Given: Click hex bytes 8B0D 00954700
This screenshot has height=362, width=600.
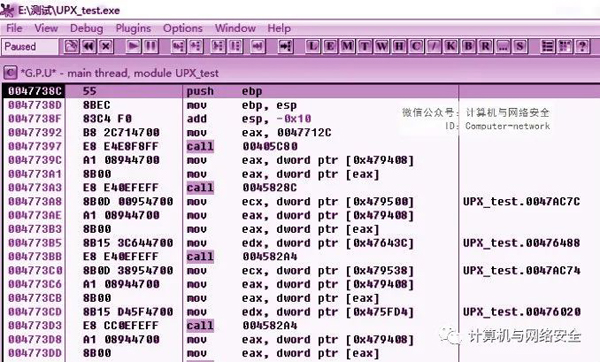Looking at the screenshot, I should pos(128,201).
